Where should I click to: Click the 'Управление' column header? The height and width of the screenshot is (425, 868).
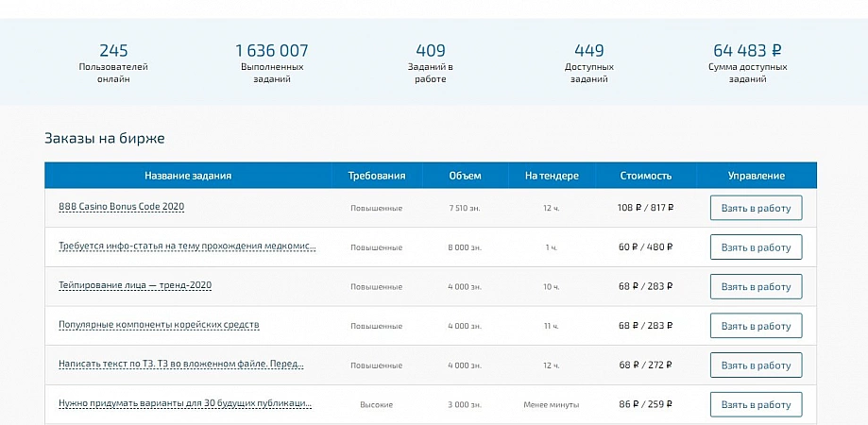(x=757, y=176)
